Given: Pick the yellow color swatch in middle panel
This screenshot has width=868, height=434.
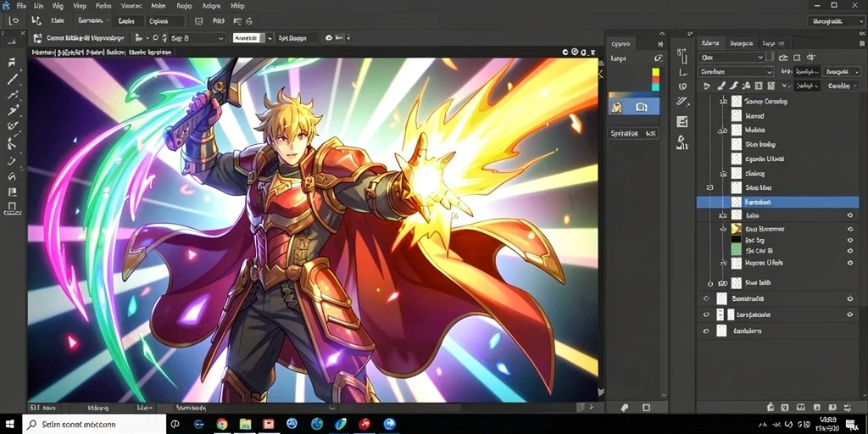Looking at the screenshot, I should coord(655,72).
